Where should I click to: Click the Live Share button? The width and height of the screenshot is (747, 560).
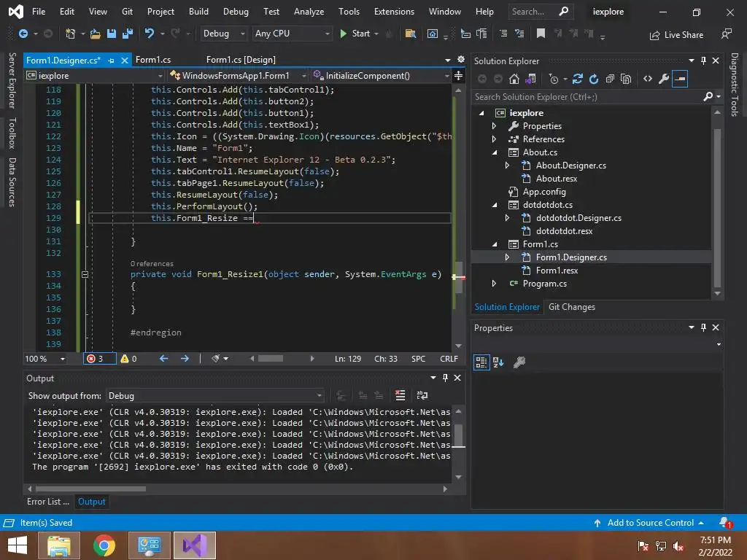pyautogui.click(x=676, y=34)
